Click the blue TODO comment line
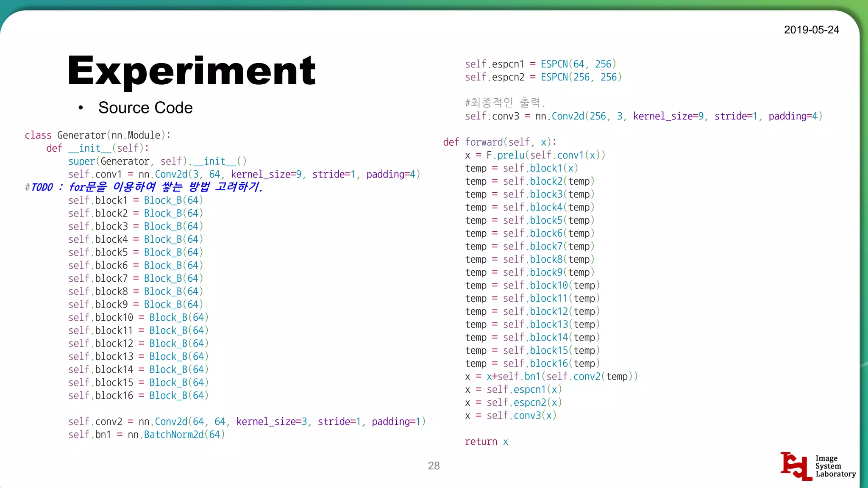 [x=144, y=187]
